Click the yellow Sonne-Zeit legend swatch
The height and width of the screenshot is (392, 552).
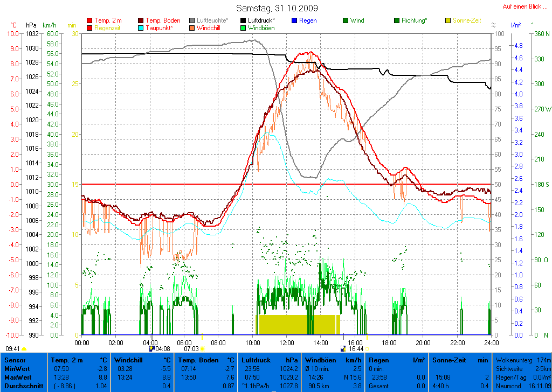(x=448, y=20)
